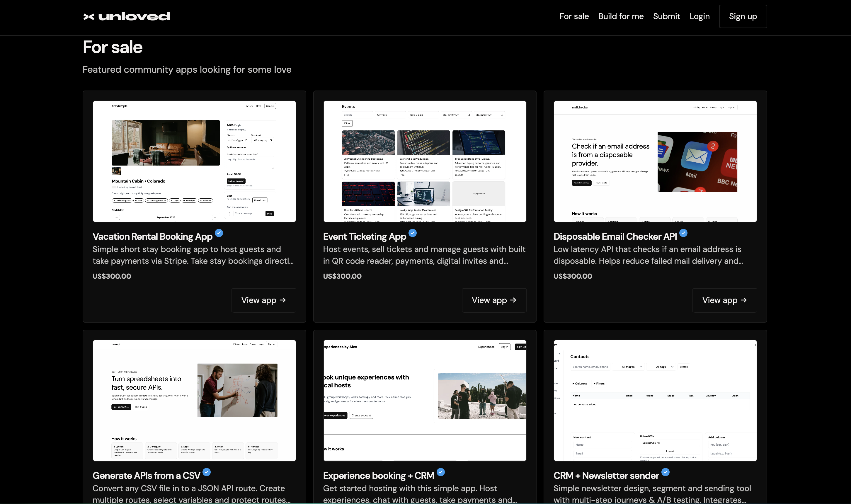
Task: View app for Disposable Email Checker API
Action: pos(724,300)
